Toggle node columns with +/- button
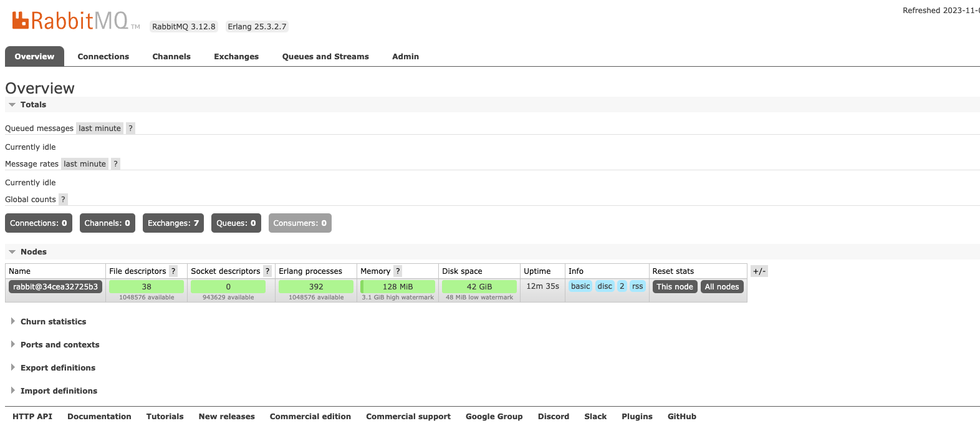The image size is (980, 446). point(759,271)
